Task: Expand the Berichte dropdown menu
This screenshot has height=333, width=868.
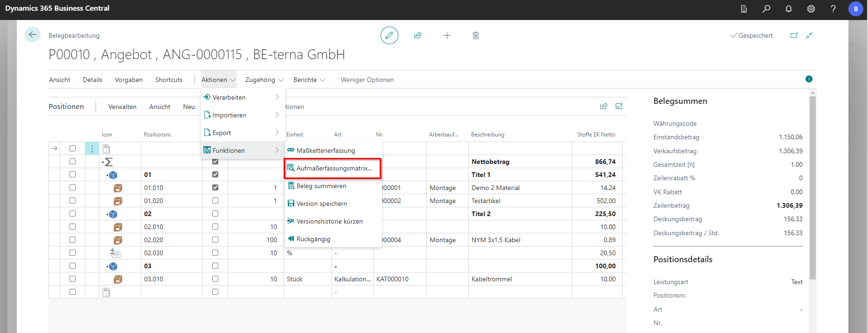Action: [309, 80]
